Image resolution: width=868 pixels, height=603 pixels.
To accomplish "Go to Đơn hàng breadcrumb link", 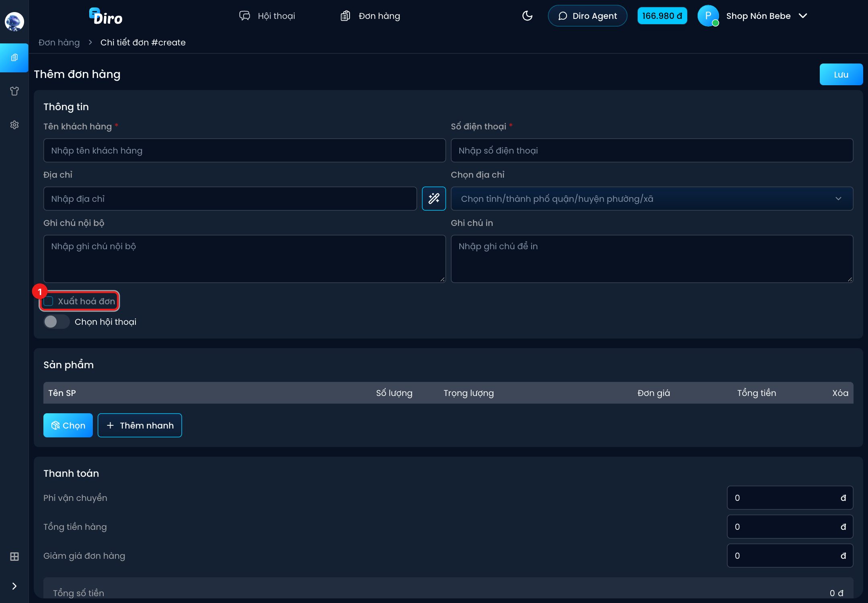I will point(59,42).
